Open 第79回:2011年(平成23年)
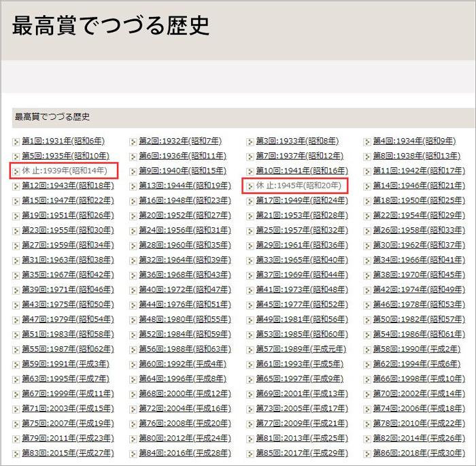The height and width of the screenshot is (466, 476). (x=68, y=439)
